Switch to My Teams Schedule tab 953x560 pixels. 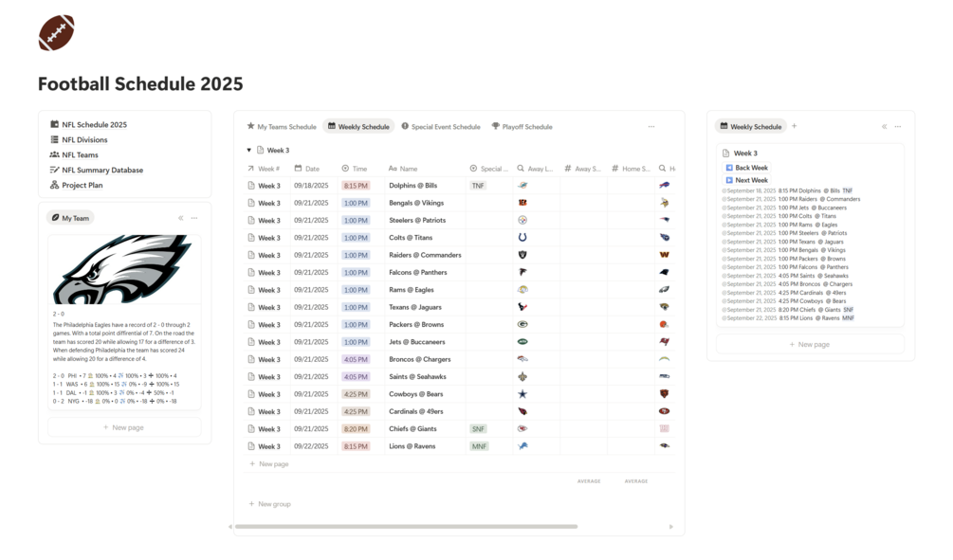click(282, 127)
